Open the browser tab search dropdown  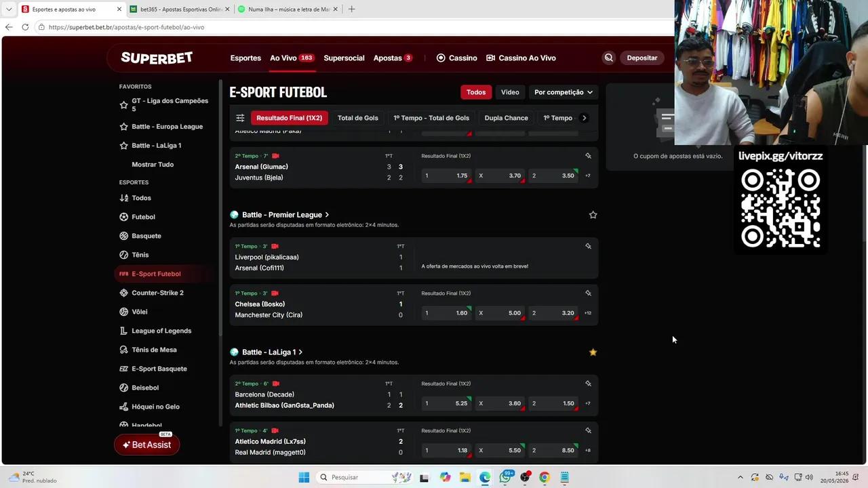point(9,9)
